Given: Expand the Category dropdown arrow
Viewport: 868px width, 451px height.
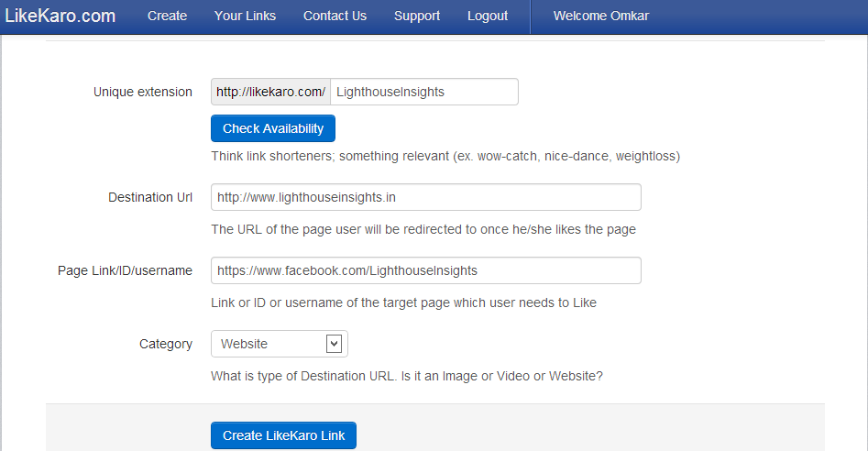Looking at the screenshot, I should click(335, 344).
